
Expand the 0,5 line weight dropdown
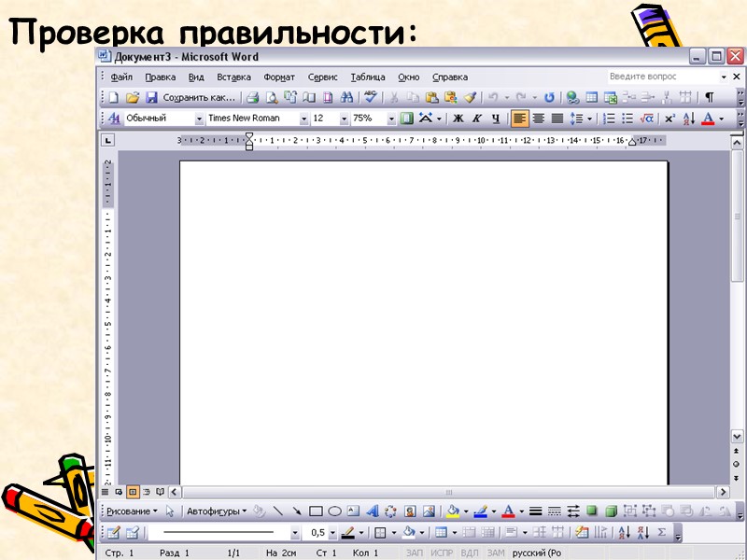[x=332, y=533]
